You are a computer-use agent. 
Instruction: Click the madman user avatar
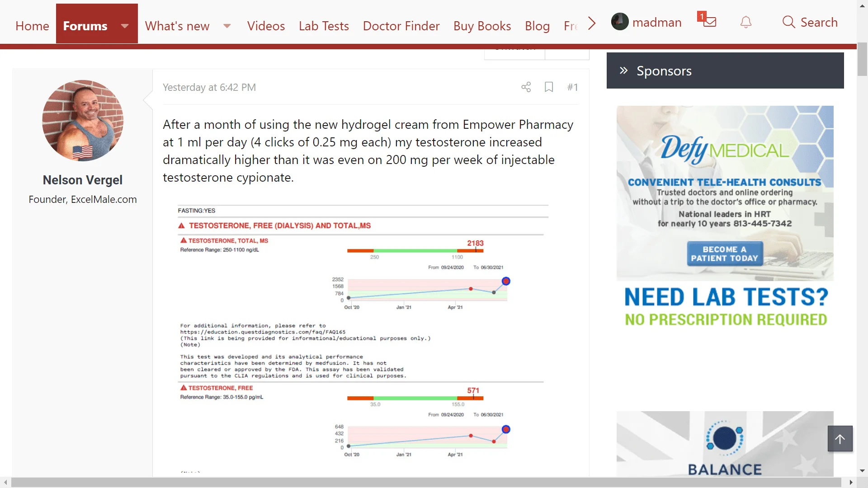pos(619,22)
